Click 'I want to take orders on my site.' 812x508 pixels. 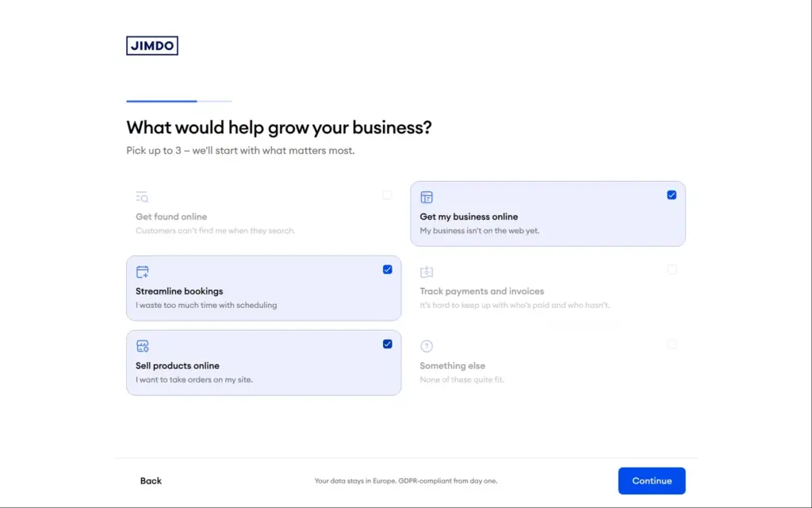tap(194, 380)
